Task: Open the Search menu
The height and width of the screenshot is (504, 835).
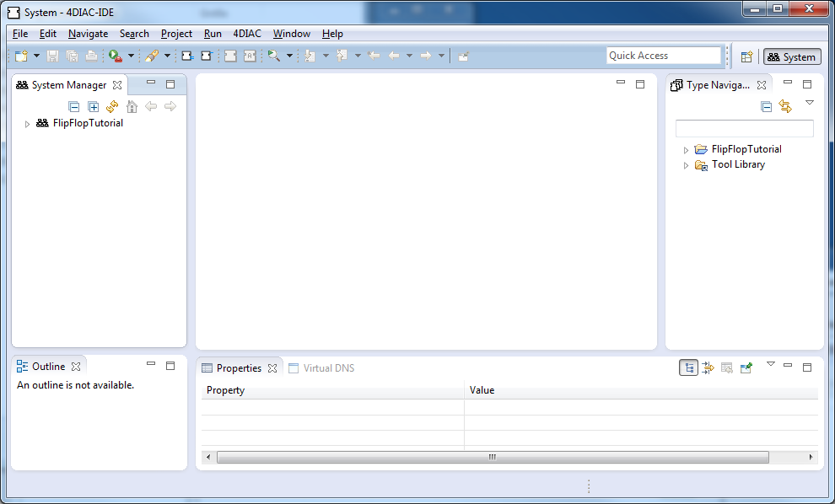Action: [134, 34]
